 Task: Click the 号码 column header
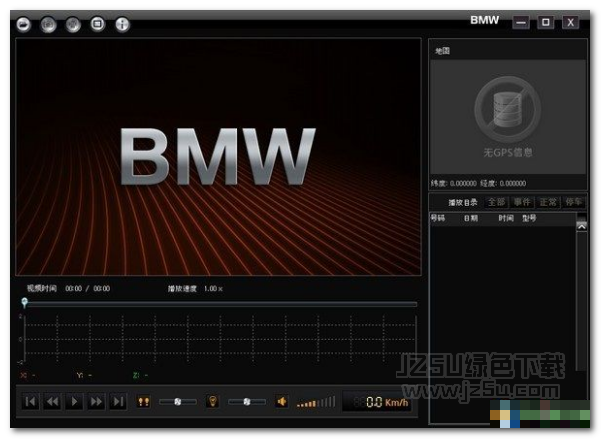(x=438, y=218)
